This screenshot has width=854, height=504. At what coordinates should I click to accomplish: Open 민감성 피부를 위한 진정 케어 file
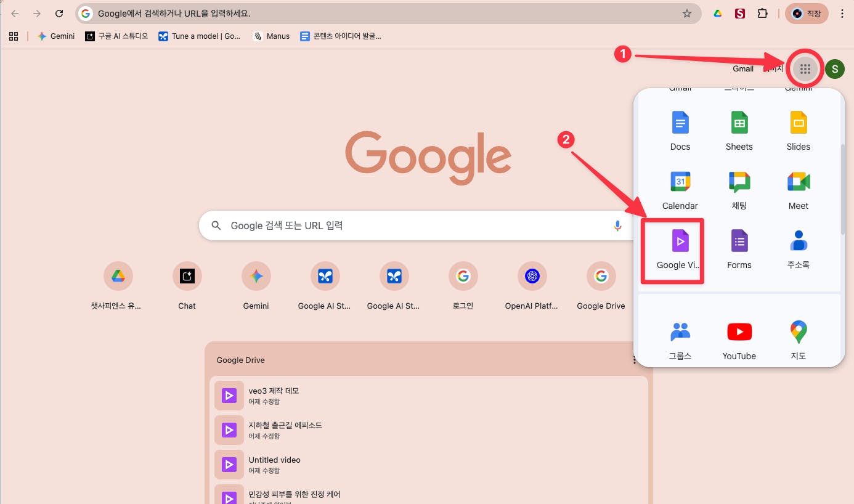pos(429,494)
